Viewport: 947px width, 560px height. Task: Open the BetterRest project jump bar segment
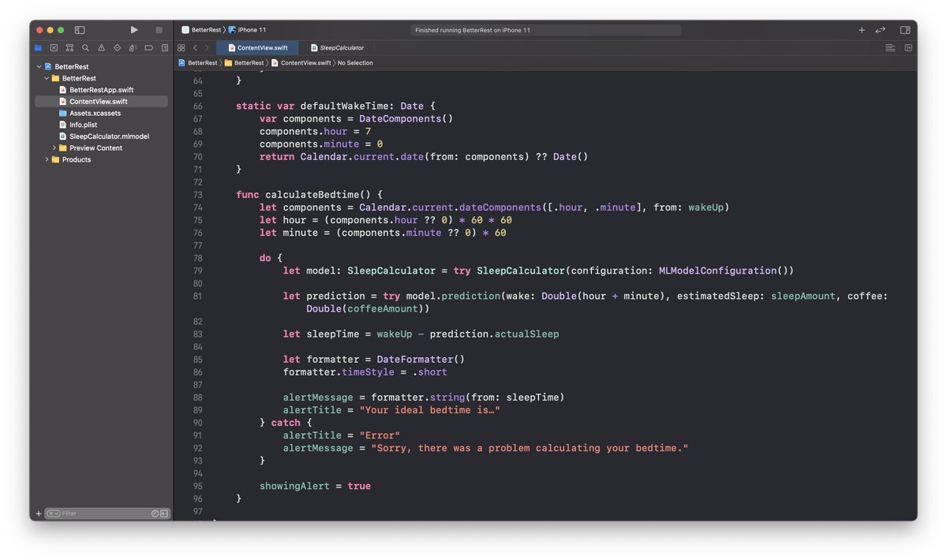pos(197,62)
